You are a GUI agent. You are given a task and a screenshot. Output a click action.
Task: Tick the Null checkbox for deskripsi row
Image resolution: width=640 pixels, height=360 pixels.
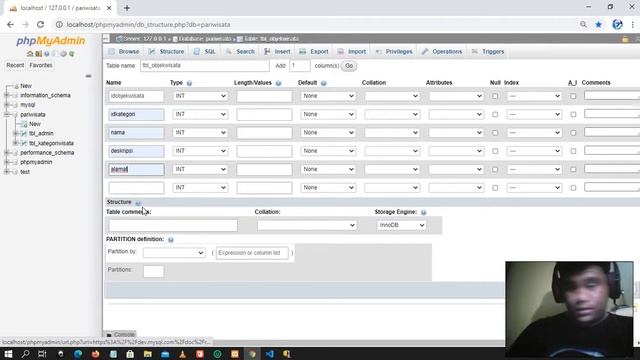tap(495, 151)
